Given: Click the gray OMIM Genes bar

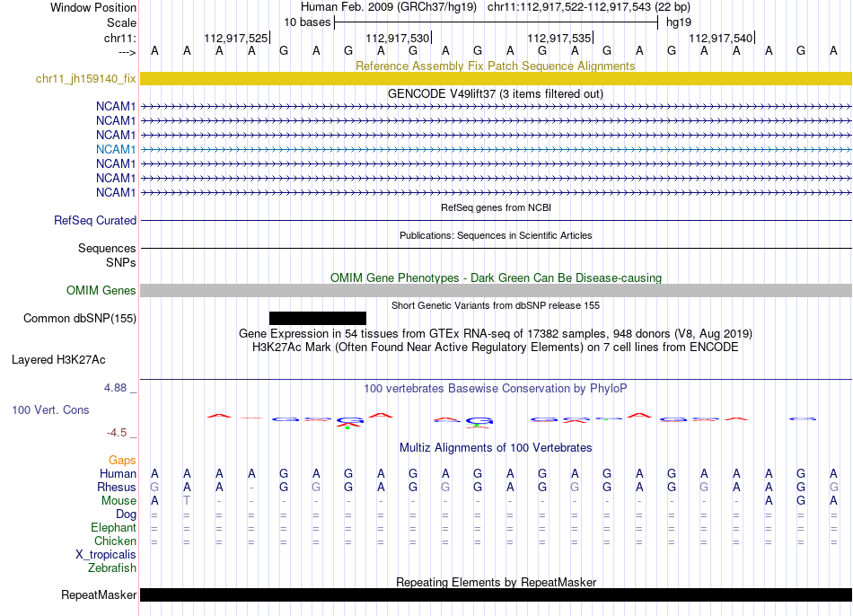Looking at the screenshot, I should tap(496, 291).
